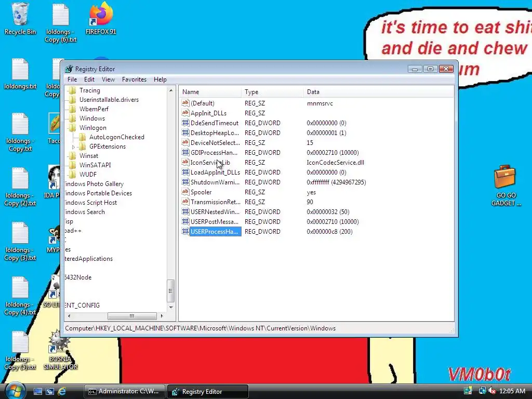Click the tree horizontal scroll left arrow
Image resolution: width=532 pixels, height=399 pixels.
(69, 316)
